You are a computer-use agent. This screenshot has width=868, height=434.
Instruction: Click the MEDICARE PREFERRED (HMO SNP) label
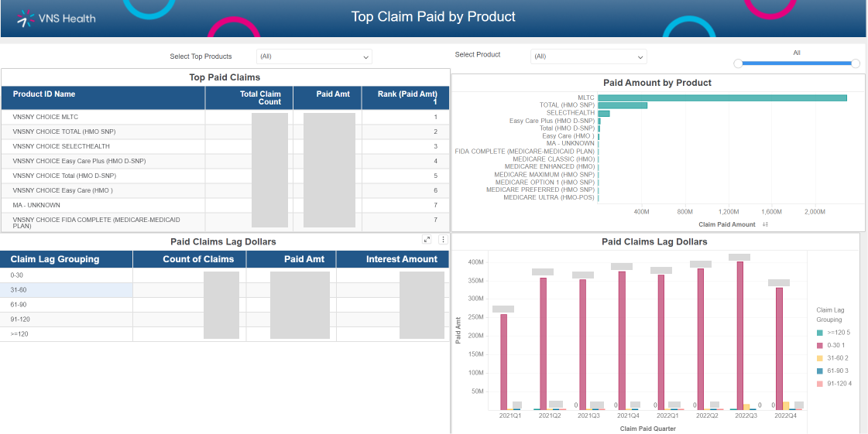(x=540, y=190)
